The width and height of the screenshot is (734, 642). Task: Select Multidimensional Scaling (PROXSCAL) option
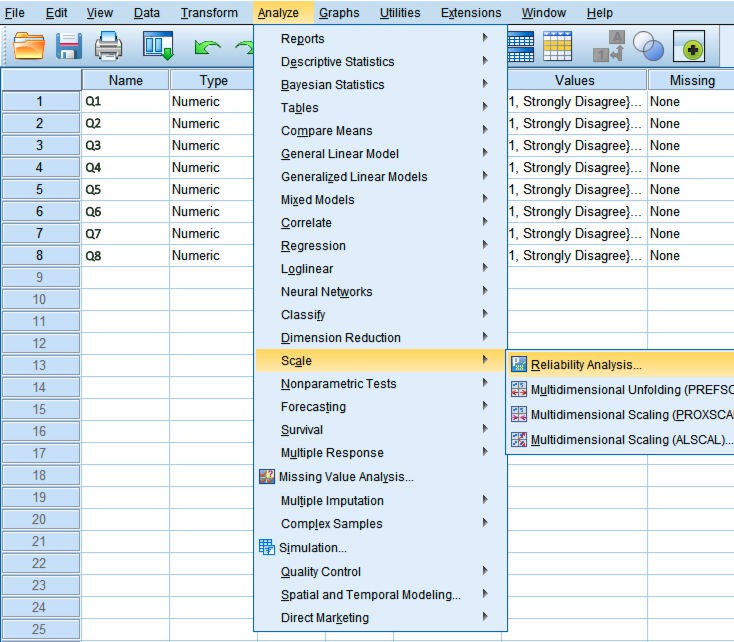pos(620,414)
